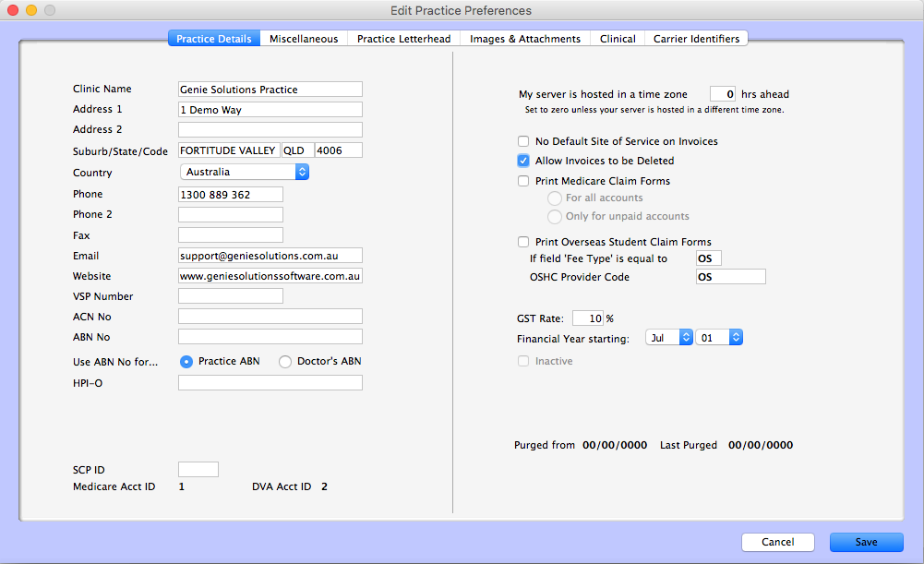
Task: Switch to the Images & Attachments tab
Action: [x=524, y=38]
